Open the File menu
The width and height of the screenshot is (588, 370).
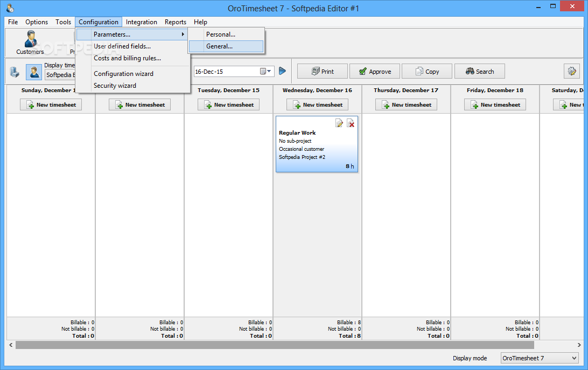pyautogui.click(x=13, y=22)
